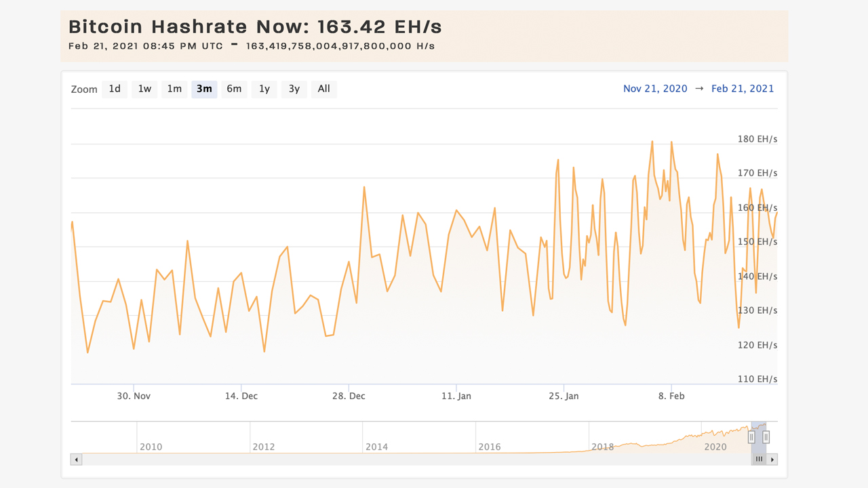Image resolution: width=868 pixels, height=488 pixels.
Task: Click the navigator scrollbar thumb
Action: pos(759,460)
